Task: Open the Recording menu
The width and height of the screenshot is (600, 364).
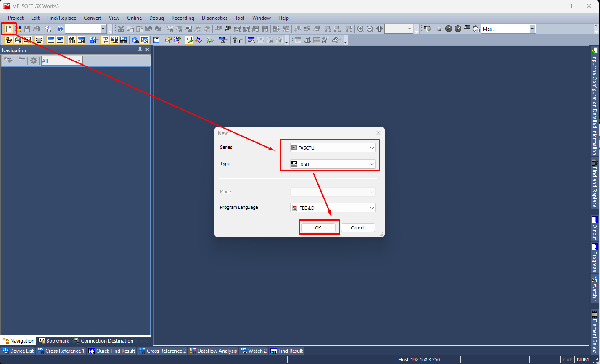Action: (183, 18)
